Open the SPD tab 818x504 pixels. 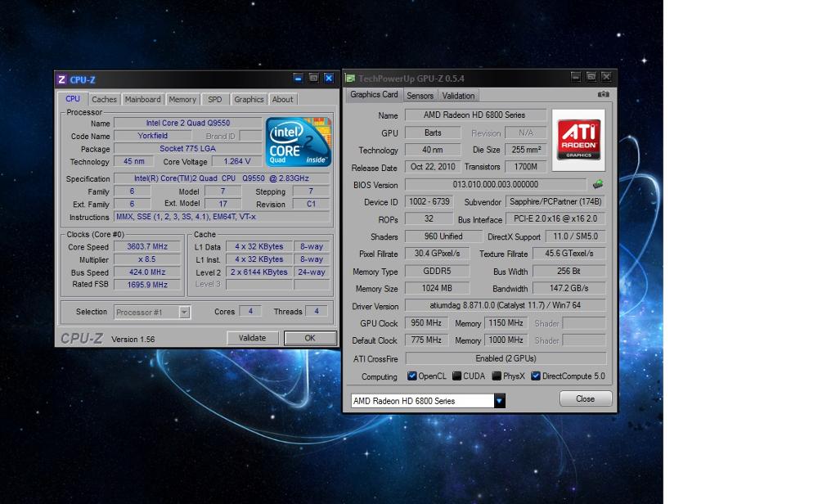pyautogui.click(x=215, y=99)
